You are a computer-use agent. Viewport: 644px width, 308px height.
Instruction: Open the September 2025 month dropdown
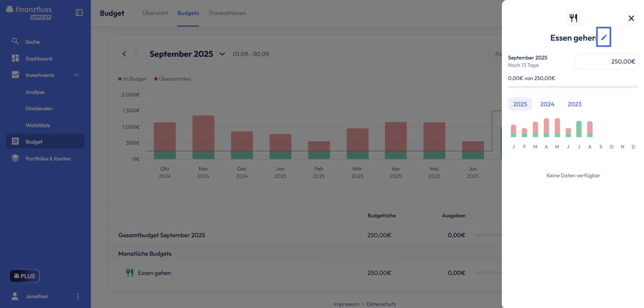point(222,54)
